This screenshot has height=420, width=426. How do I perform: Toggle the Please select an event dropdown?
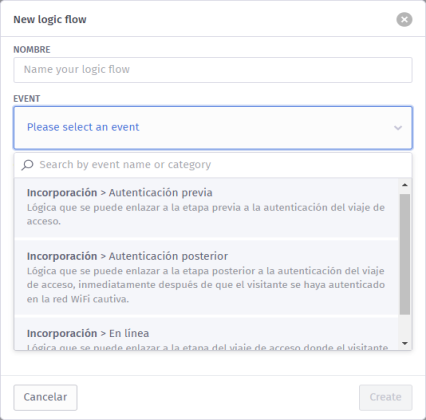pos(213,128)
